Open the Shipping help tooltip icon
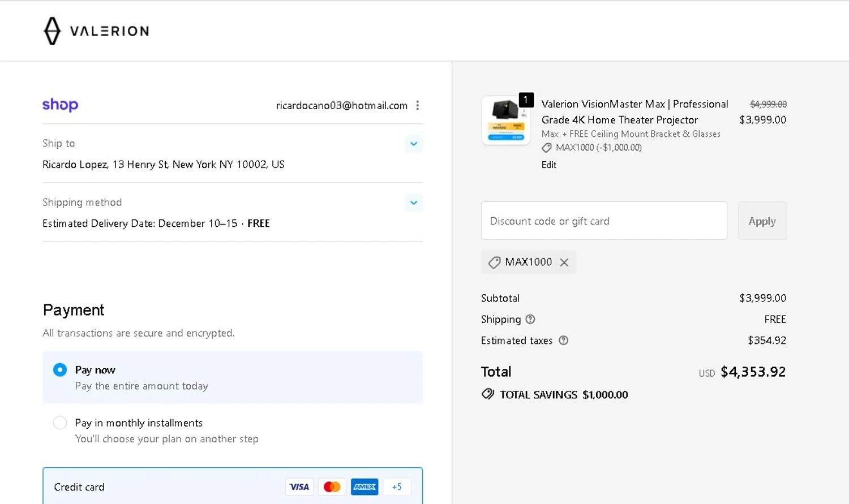This screenshot has height=504, width=849. pyautogui.click(x=530, y=319)
